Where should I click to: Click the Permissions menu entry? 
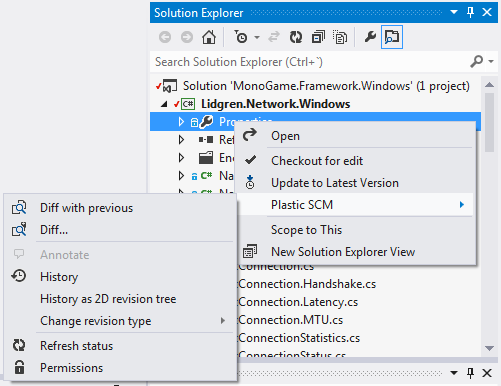point(121,368)
